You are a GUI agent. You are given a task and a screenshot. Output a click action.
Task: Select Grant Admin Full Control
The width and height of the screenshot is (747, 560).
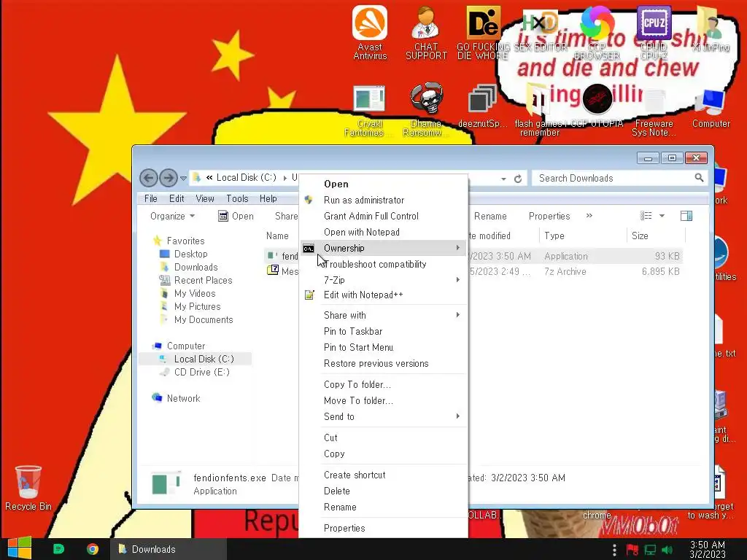371,216
